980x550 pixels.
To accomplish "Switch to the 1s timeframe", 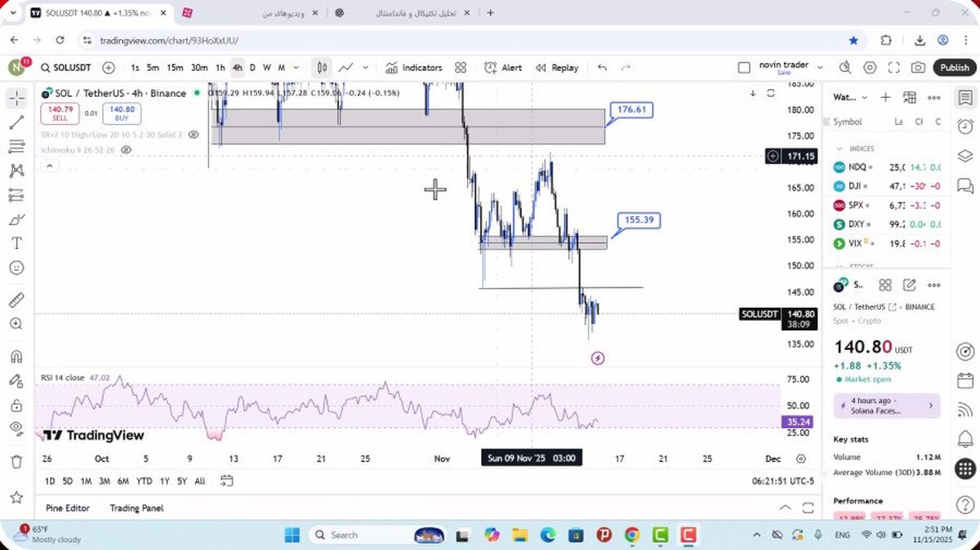I will point(135,68).
